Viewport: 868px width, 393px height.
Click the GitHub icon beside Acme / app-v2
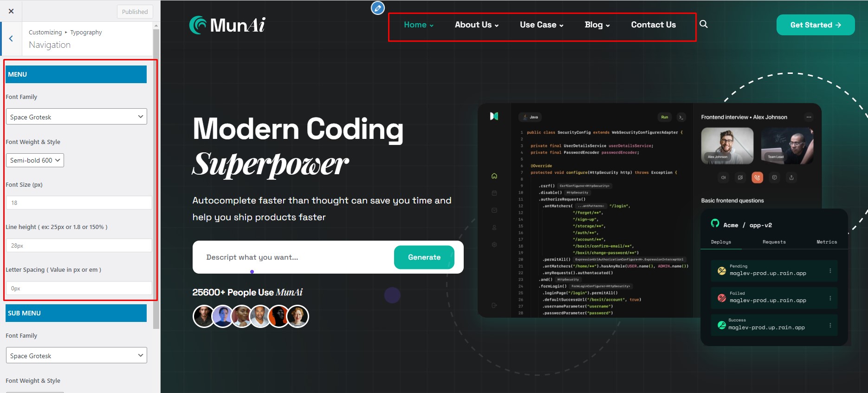click(x=715, y=223)
